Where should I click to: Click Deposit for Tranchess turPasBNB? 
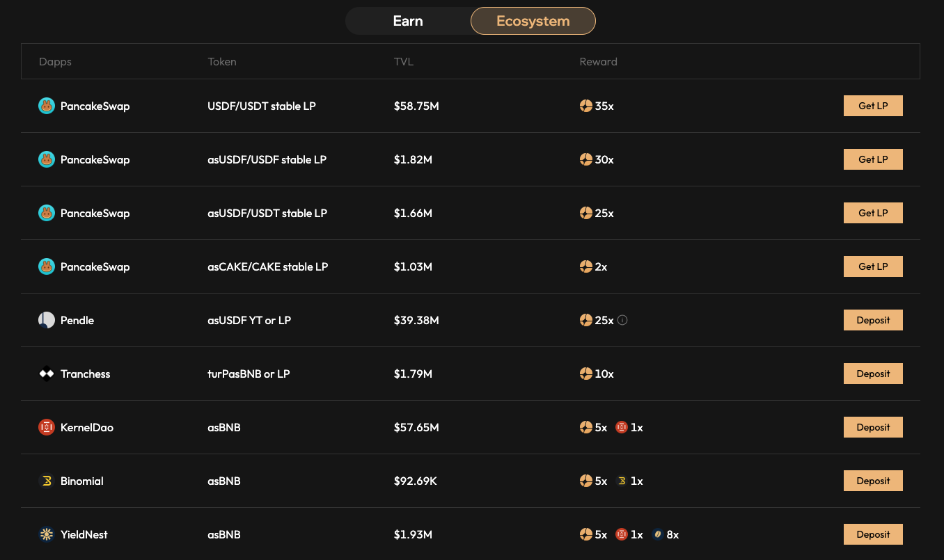tap(872, 374)
